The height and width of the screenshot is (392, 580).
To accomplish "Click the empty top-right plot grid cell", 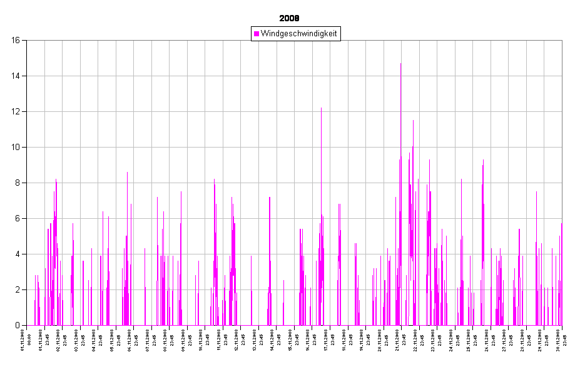I will tap(553, 58).
